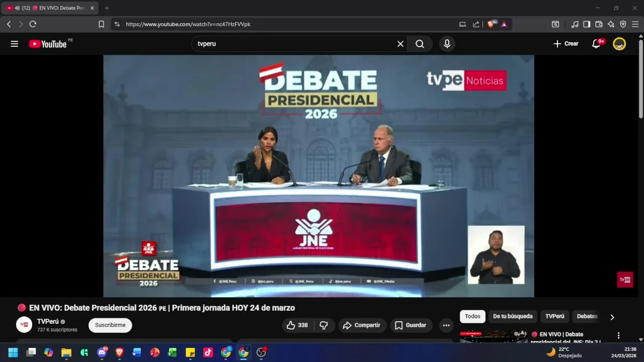This screenshot has height=362, width=644.
Task: Open the tab search icon in the toolbar
Action: [555, 24]
